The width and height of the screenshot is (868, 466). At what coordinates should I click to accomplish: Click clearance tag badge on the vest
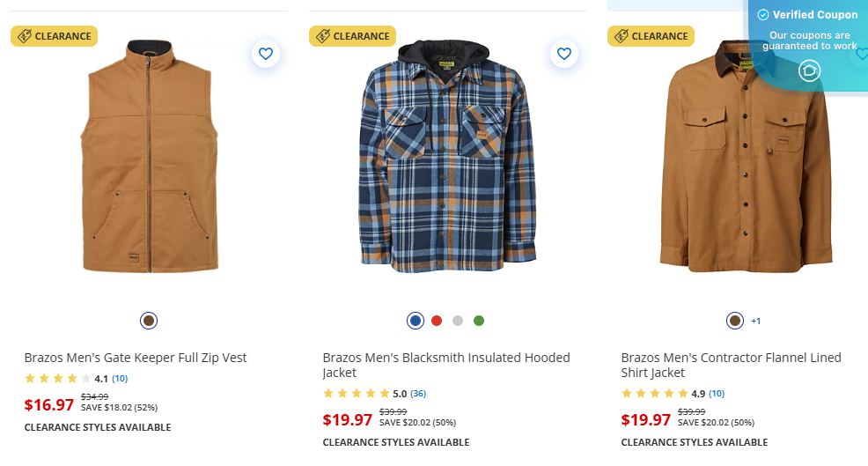click(55, 36)
